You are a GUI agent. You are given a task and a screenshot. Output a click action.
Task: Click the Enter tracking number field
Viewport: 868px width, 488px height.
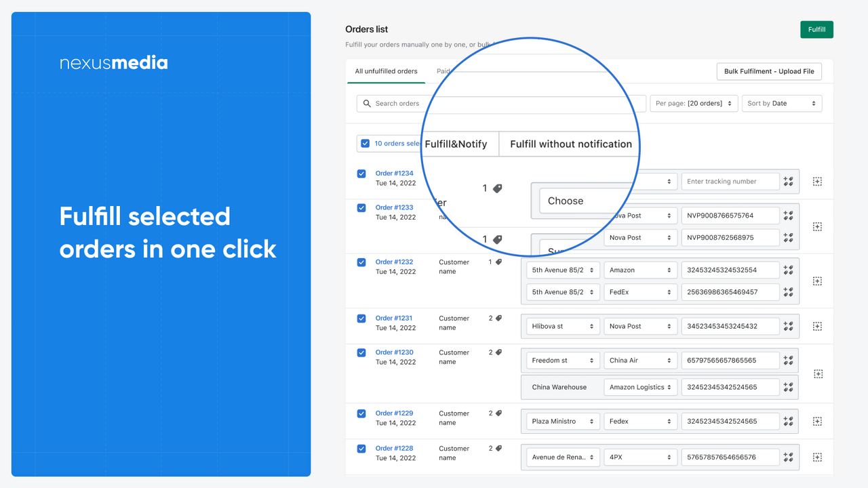click(730, 182)
